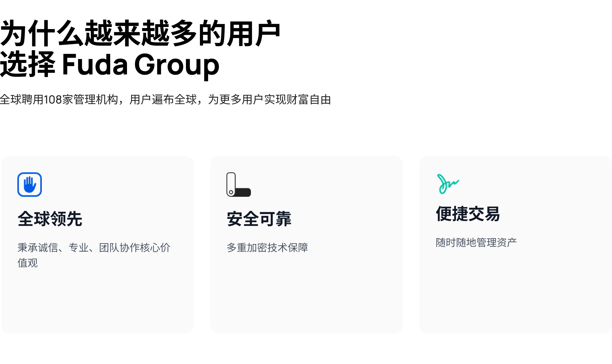Click the 随时随地管理资产 description text
The image size is (612, 364).
click(x=476, y=242)
